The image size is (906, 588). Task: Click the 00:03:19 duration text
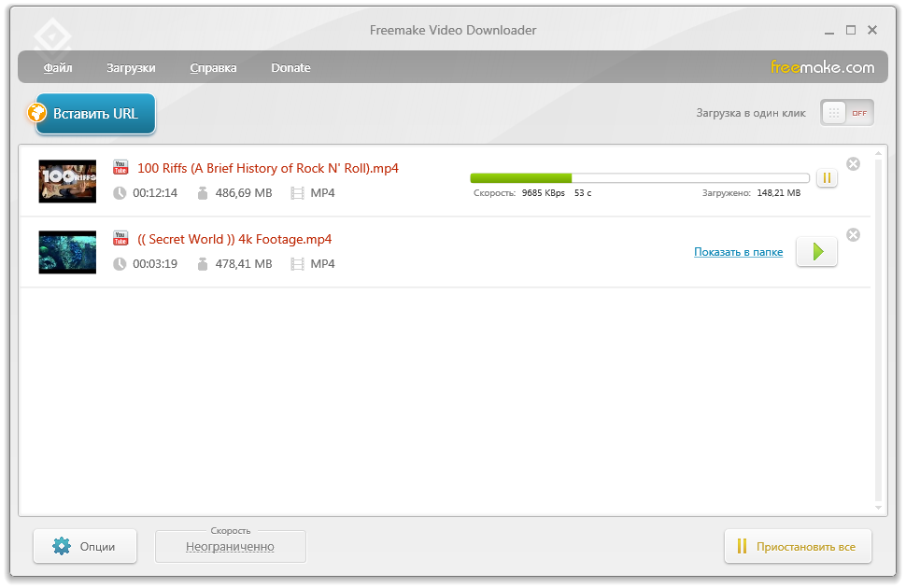click(155, 264)
